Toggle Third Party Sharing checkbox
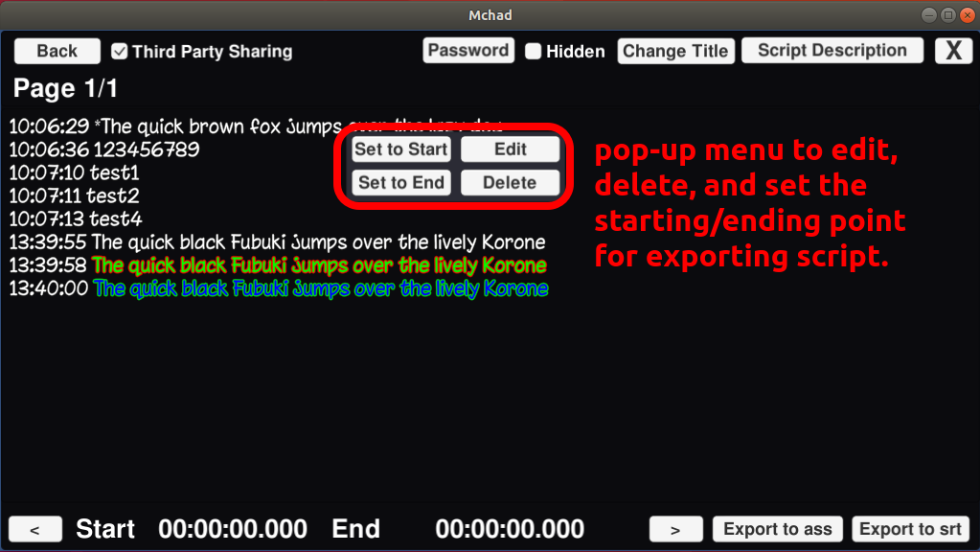 (120, 51)
